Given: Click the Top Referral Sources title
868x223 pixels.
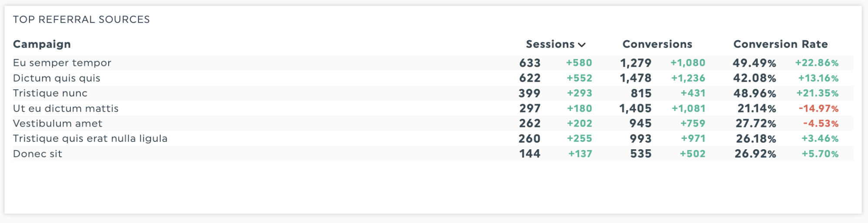Looking at the screenshot, I should point(81,20).
